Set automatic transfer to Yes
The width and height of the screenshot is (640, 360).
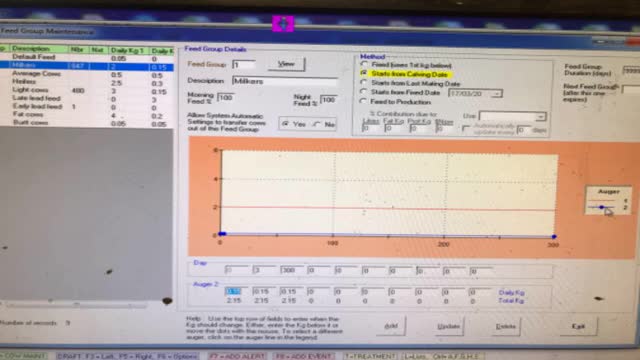pos(286,124)
